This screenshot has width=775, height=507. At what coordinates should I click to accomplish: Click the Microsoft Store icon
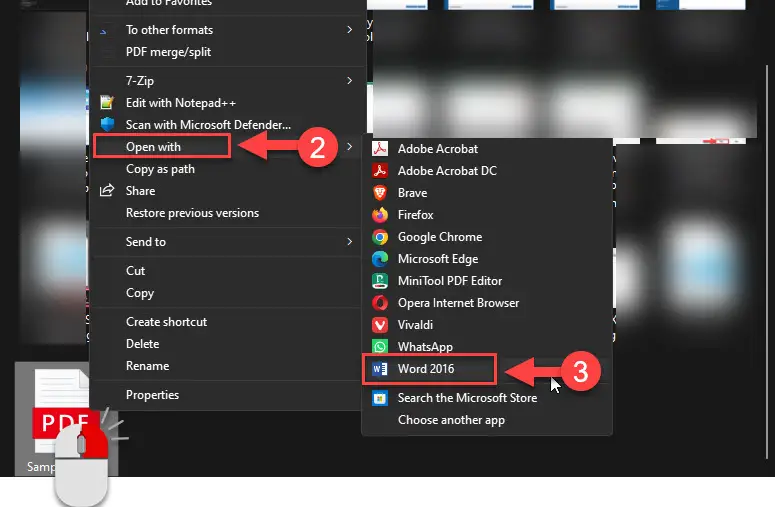(380, 398)
